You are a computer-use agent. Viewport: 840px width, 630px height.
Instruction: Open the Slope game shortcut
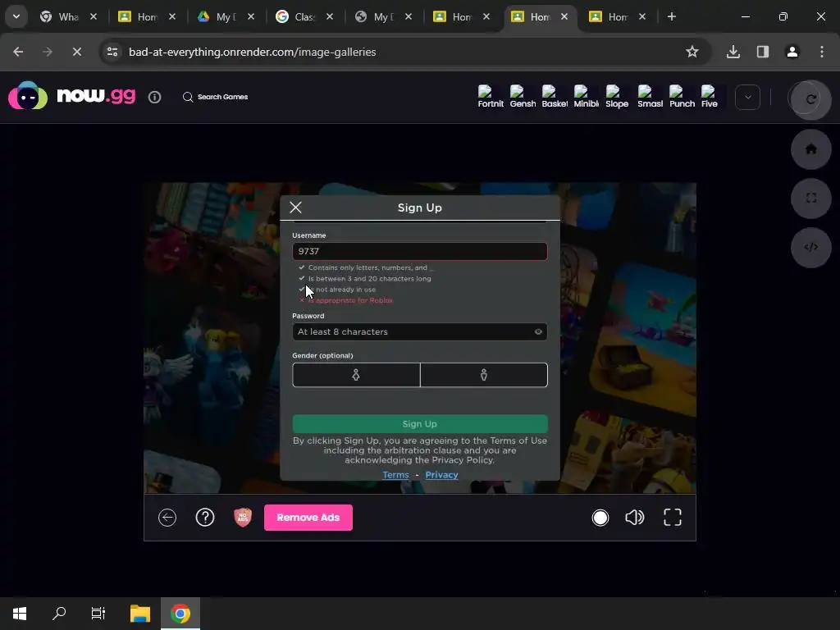pos(617,97)
